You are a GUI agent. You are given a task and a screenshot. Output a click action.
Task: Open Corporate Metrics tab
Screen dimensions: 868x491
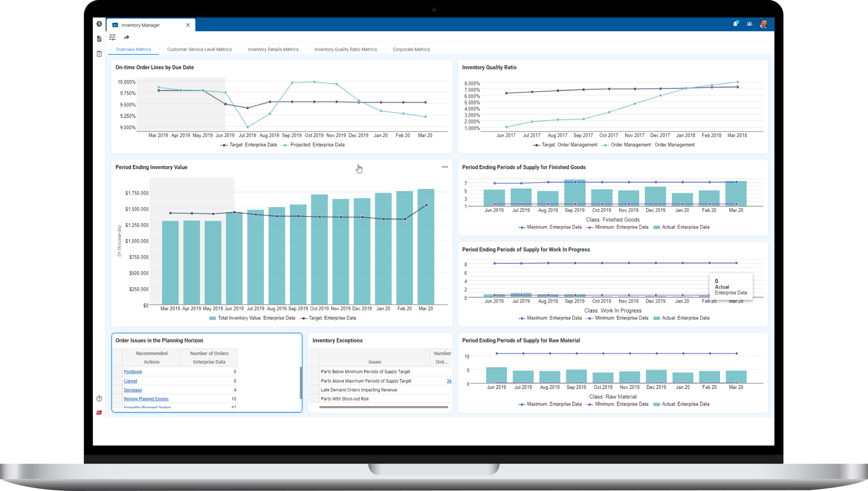pos(411,50)
